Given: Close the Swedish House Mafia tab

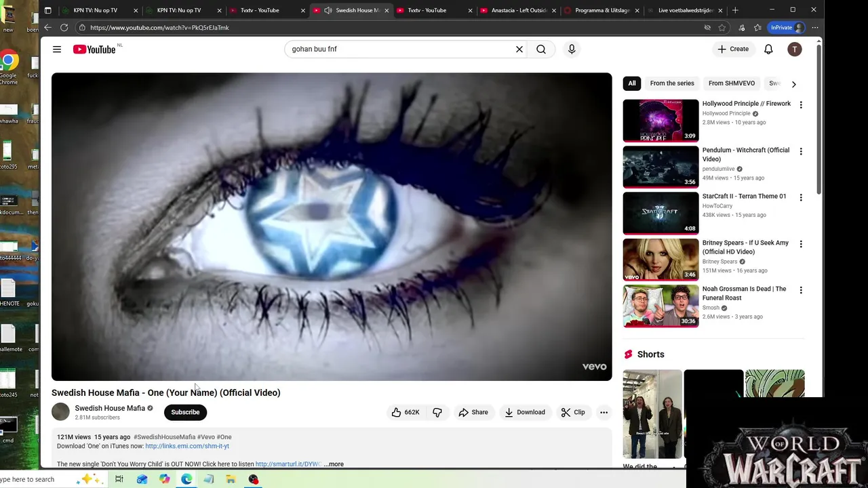Looking at the screenshot, I should (x=387, y=10).
